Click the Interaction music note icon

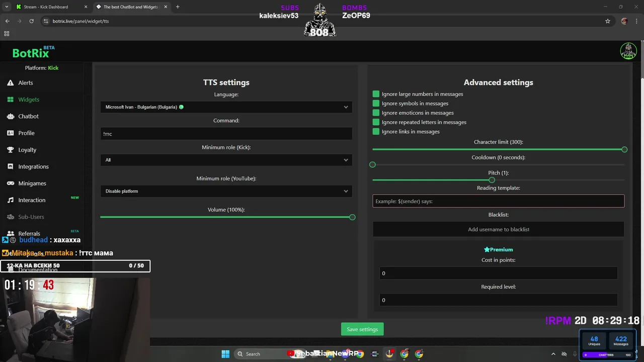coord(11,200)
